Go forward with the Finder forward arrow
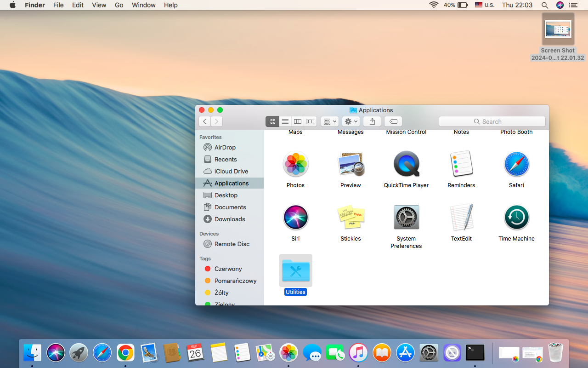588x368 pixels. click(217, 121)
